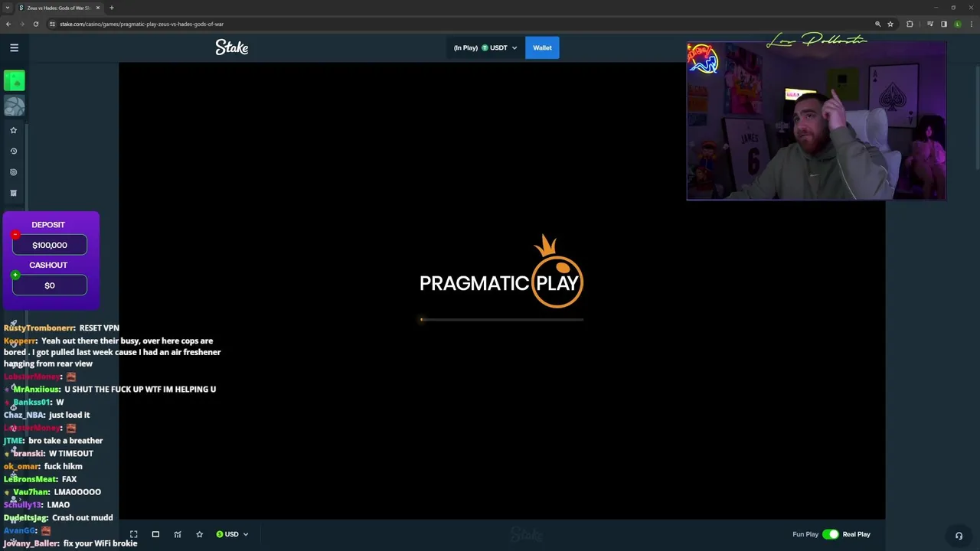Click the Pragmatic Play logo
Viewport: 980px width, 551px height.
click(501, 272)
